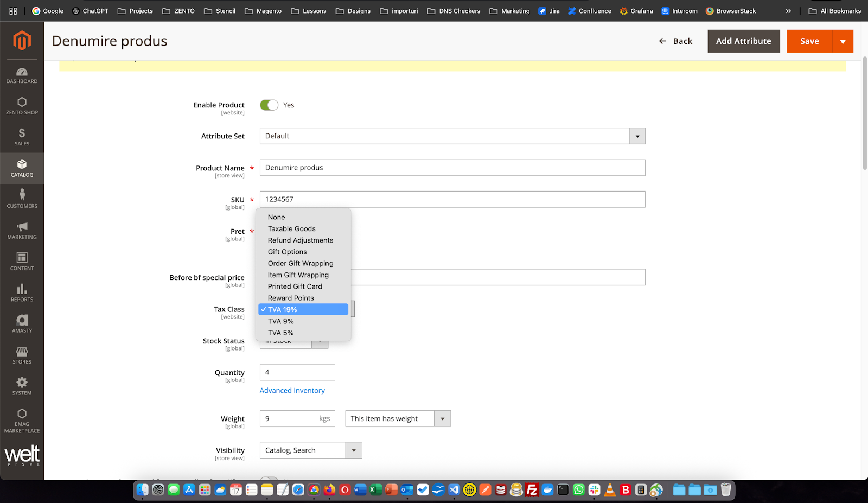Open the Stores sidebar menu

point(22,355)
